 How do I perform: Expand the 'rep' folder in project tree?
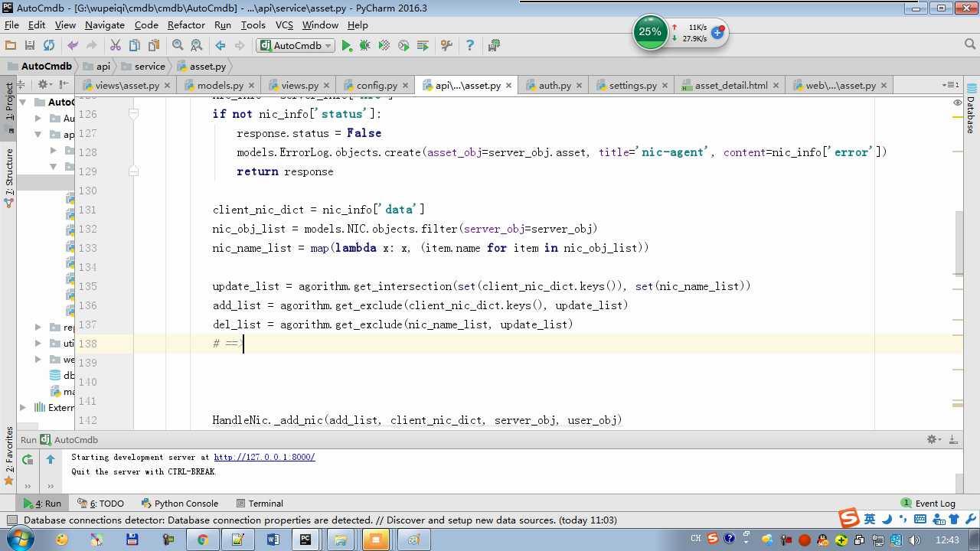(x=38, y=327)
